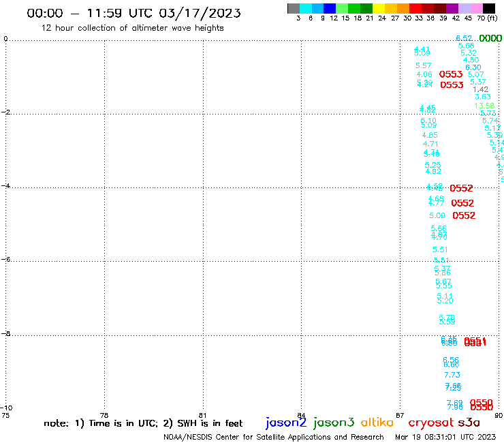The image size is (504, 443).
Task: Click the wave height value "3.63"
Action: (483, 97)
